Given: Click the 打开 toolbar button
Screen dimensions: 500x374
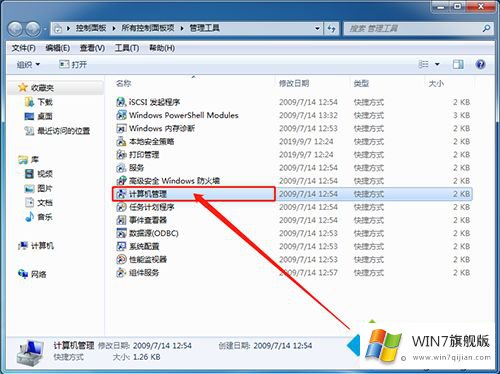Looking at the screenshot, I should tap(73, 64).
